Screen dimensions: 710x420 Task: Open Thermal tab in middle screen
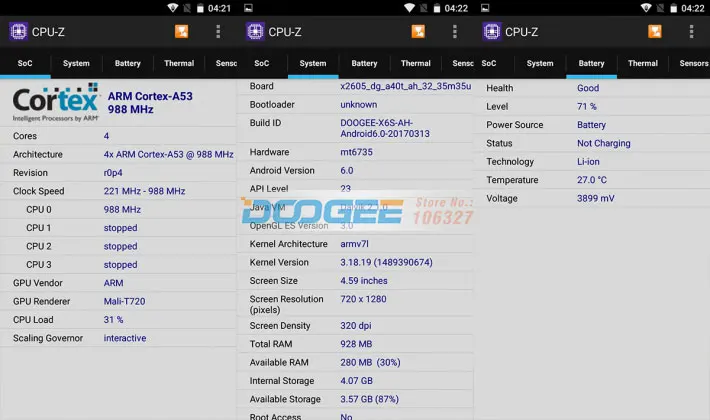416,63
